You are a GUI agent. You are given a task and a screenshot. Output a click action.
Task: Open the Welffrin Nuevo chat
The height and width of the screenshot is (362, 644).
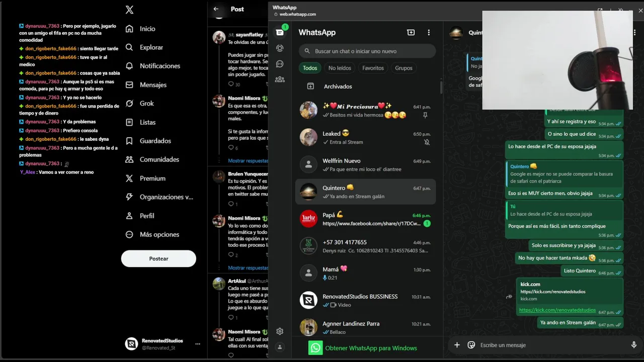click(366, 165)
